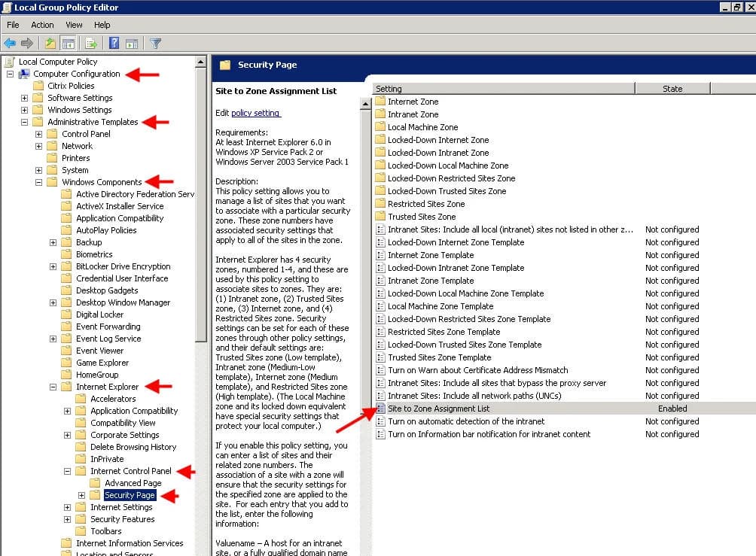The width and height of the screenshot is (756, 556).
Task: Select the Internet Settings tree item
Action: coord(121,507)
